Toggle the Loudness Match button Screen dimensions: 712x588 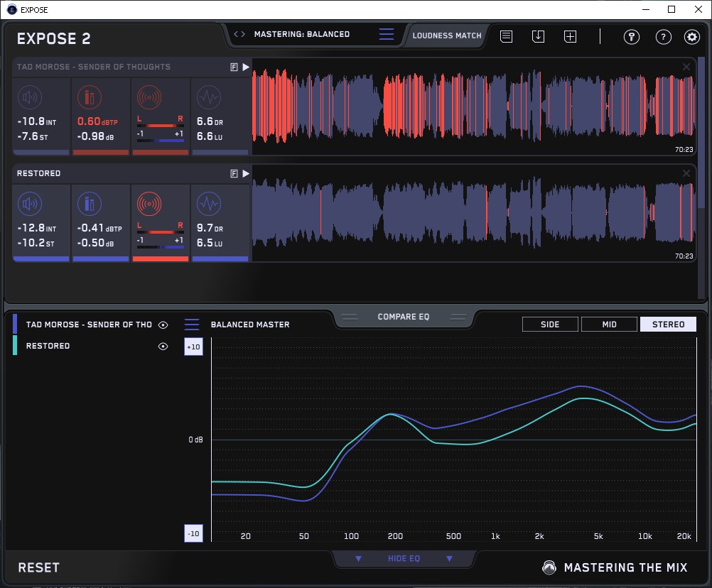tap(447, 35)
